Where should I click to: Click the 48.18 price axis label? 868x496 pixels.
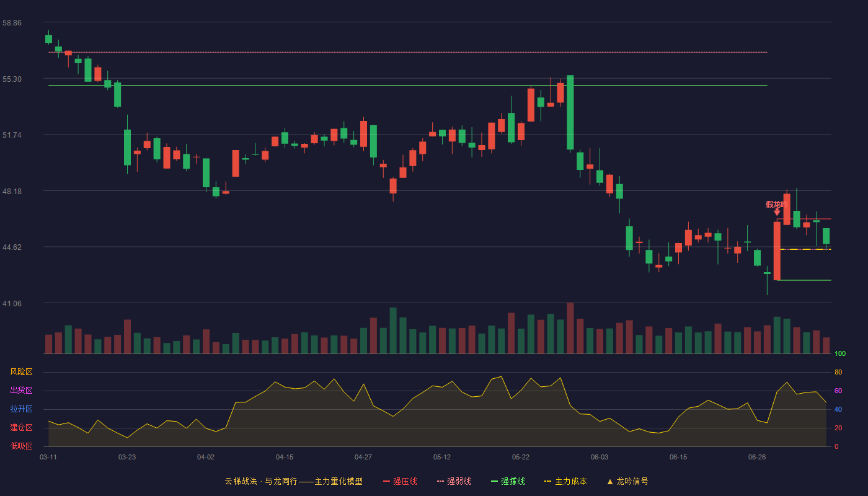pyautogui.click(x=12, y=191)
